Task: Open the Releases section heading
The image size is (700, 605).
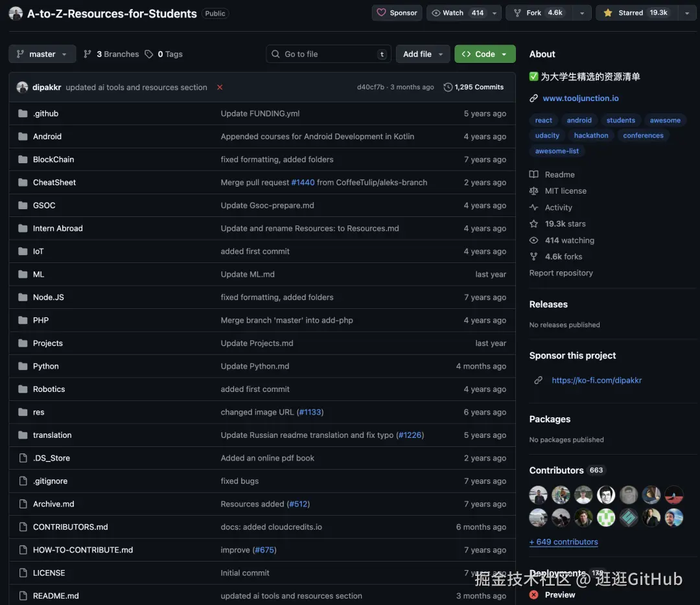Action: click(548, 304)
